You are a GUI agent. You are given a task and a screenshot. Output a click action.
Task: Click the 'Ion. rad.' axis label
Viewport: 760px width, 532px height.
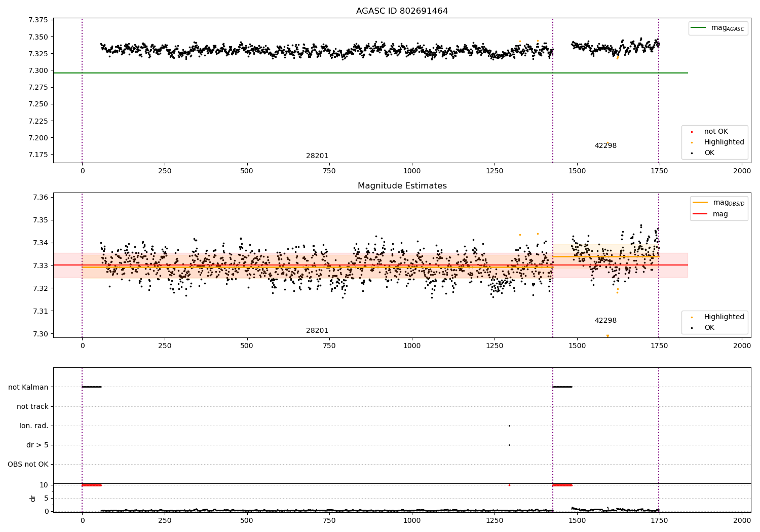[34, 426]
